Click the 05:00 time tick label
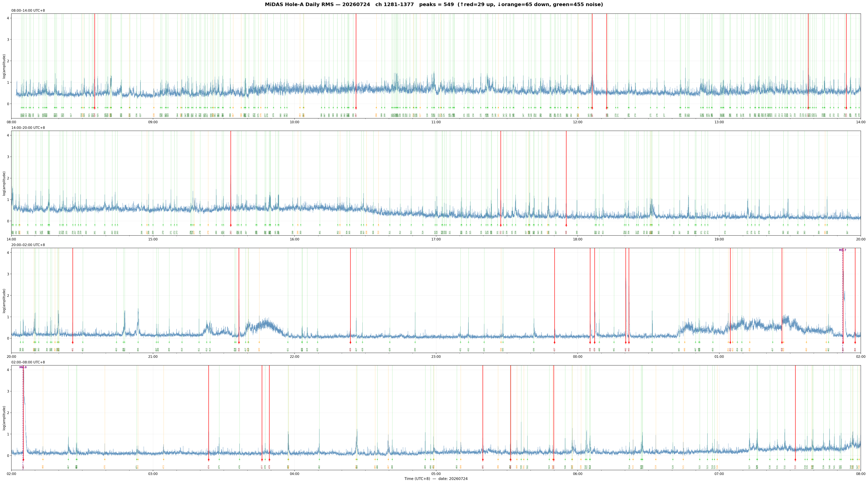This screenshot has width=868, height=483. (x=436, y=474)
